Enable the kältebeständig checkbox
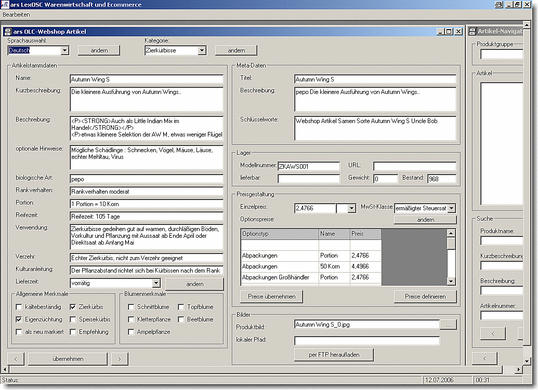The image size is (538, 390). coord(19,307)
